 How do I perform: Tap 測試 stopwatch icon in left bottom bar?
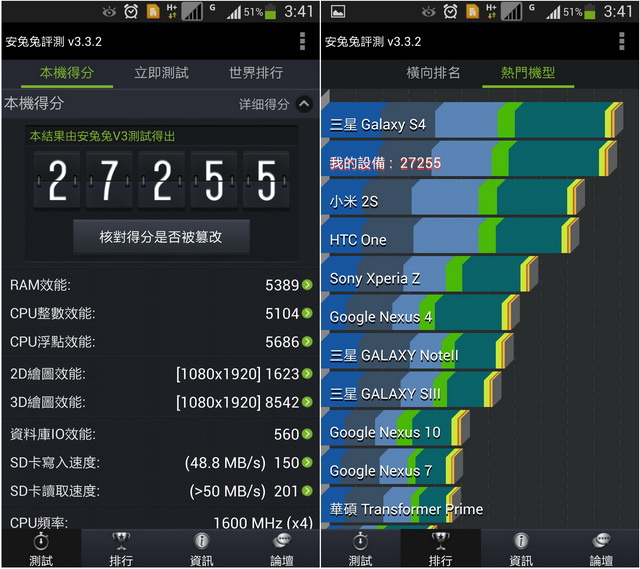tap(41, 541)
